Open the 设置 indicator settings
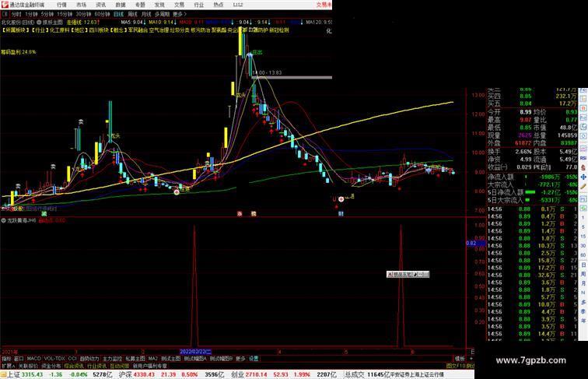This screenshot has height=379, width=588. click(x=254, y=359)
